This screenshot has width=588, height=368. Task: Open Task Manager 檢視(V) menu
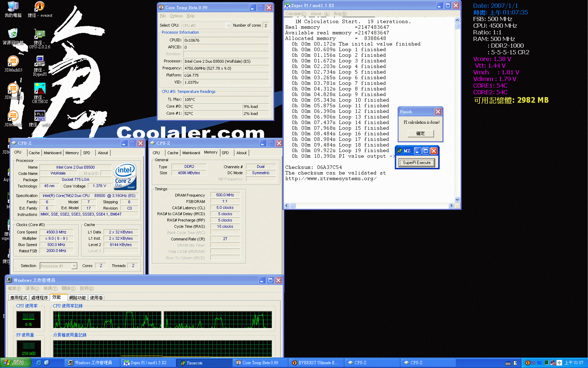point(50,288)
